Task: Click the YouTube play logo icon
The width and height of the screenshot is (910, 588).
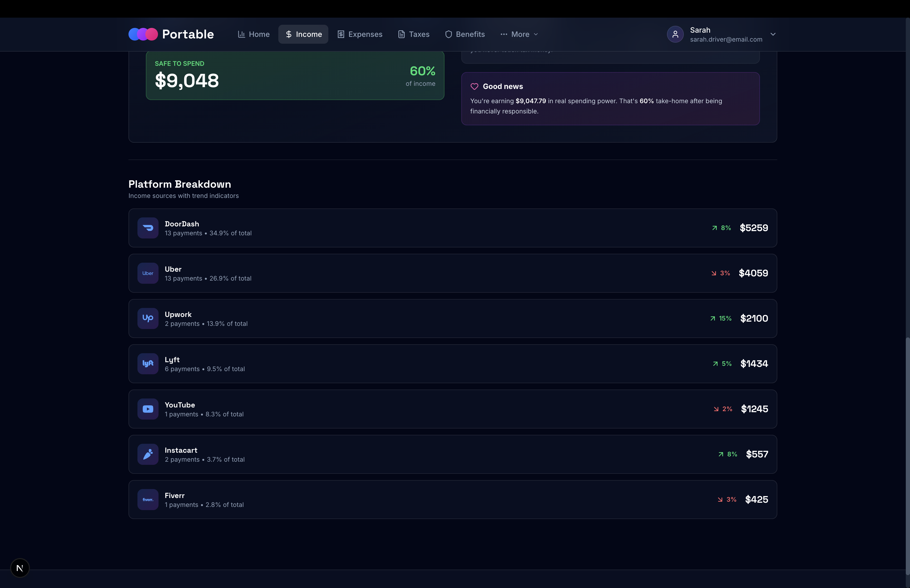Action: point(148,409)
